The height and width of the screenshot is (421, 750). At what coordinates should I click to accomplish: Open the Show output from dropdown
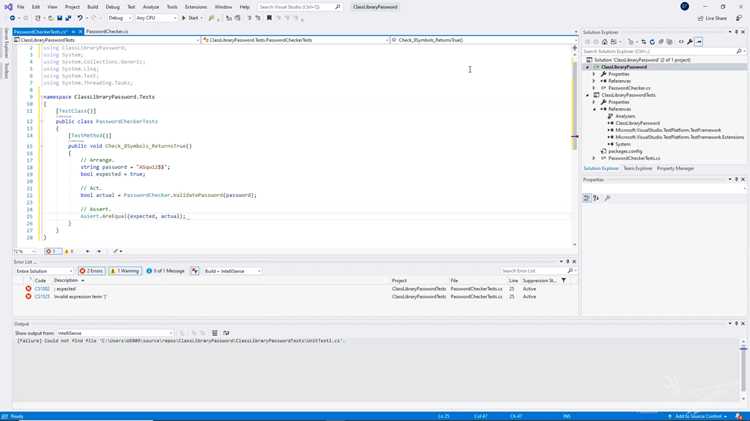tap(115, 333)
